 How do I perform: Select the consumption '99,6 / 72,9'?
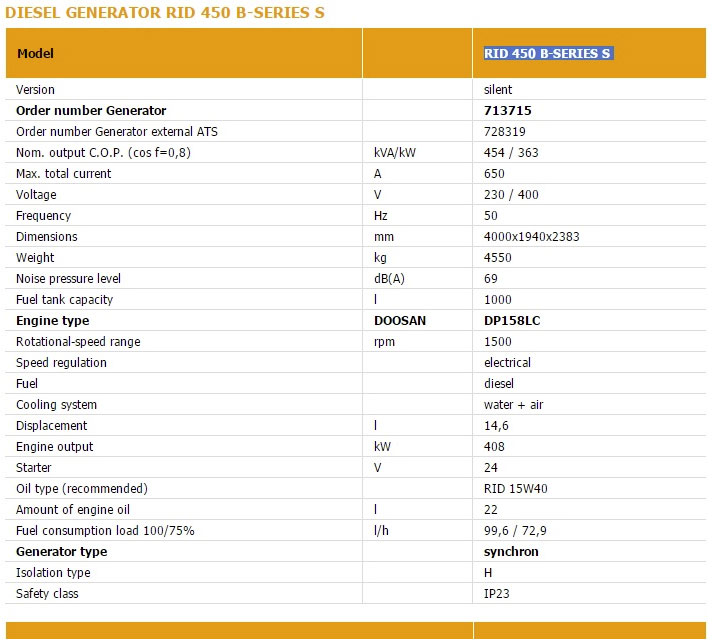tap(515, 531)
